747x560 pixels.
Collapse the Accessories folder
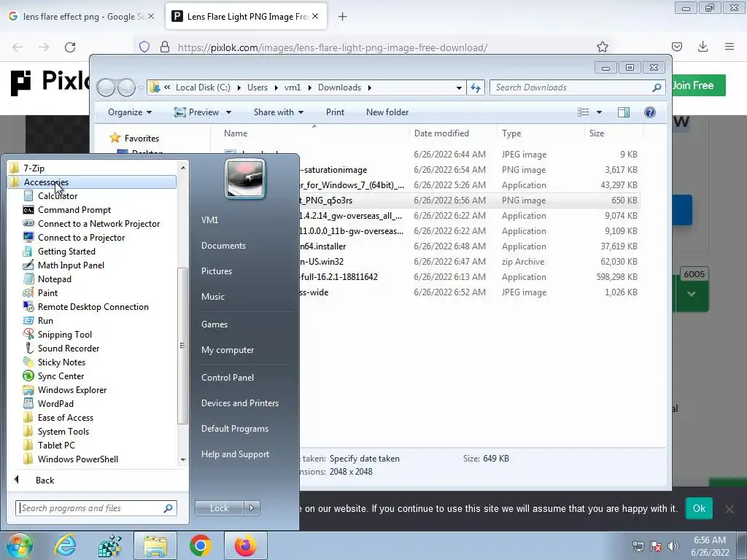[46, 182]
